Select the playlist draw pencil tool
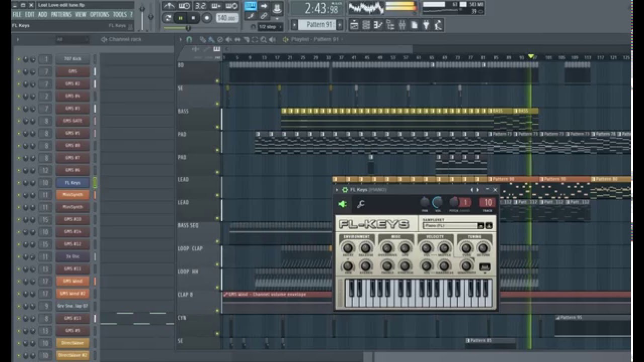The width and height of the screenshot is (644, 362). [x=203, y=39]
